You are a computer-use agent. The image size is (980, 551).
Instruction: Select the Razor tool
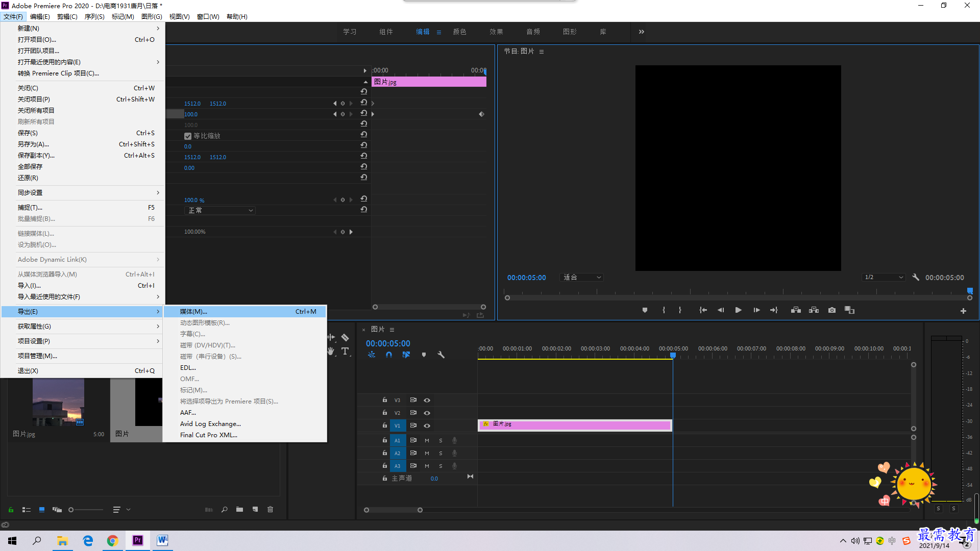point(345,338)
